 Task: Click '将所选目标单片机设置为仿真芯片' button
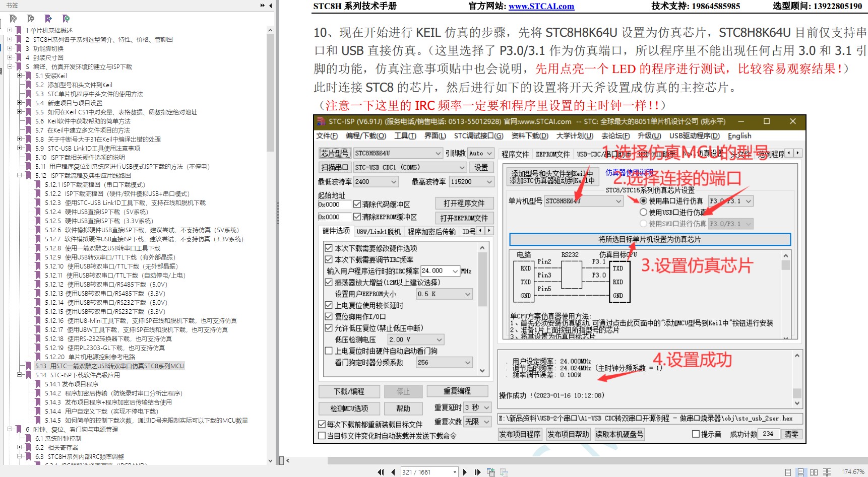(650, 239)
